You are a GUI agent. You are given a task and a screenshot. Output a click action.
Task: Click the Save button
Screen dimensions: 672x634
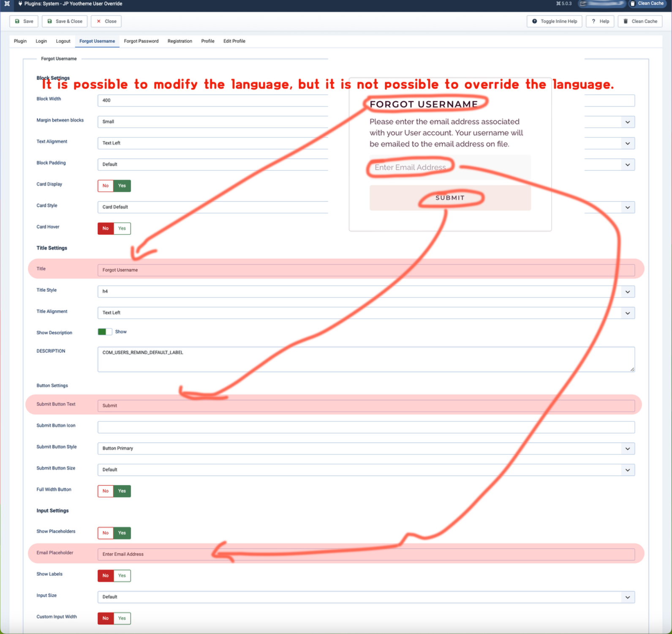[x=24, y=22]
